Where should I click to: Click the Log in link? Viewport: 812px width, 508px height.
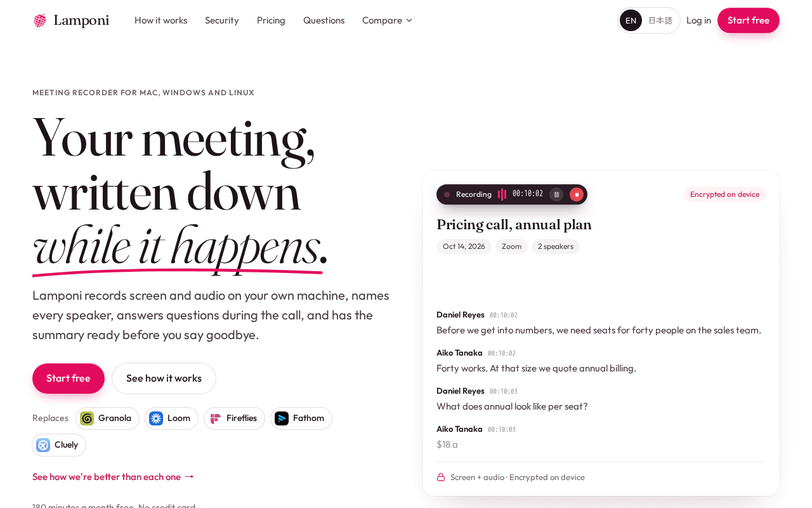tap(698, 20)
